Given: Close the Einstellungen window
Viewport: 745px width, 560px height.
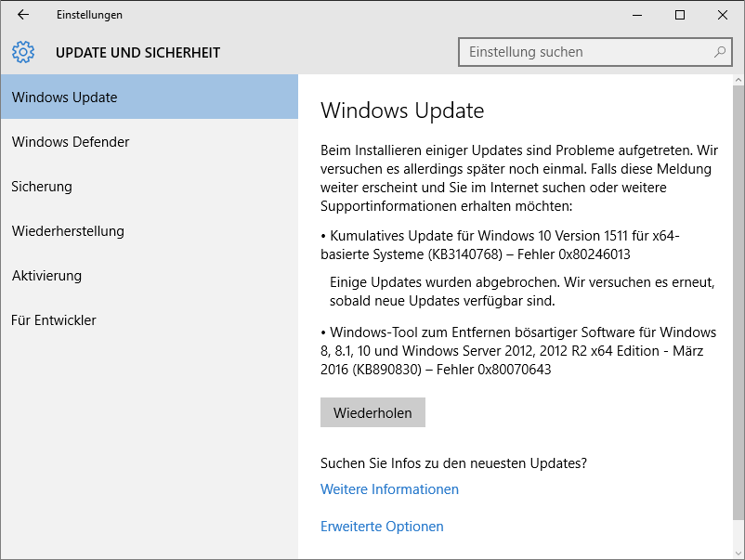Looking at the screenshot, I should click(x=723, y=15).
